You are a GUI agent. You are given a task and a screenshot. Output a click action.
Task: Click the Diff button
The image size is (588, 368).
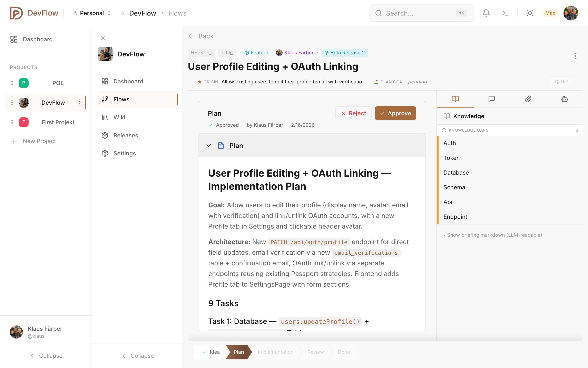click(x=561, y=82)
